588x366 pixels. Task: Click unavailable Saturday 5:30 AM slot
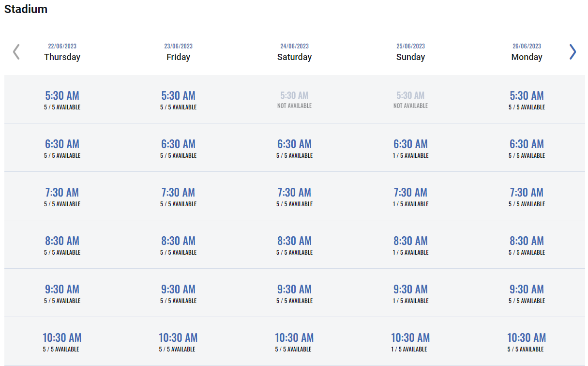[x=294, y=99]
